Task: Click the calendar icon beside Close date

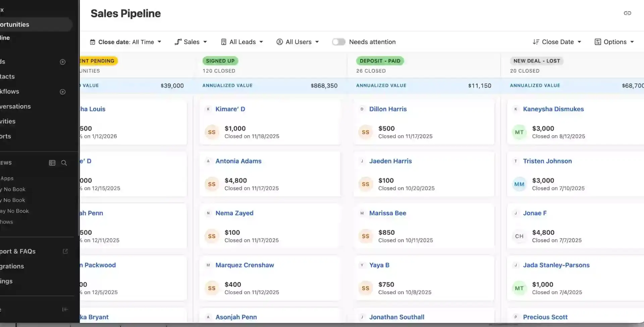Action: click(93, 42)
